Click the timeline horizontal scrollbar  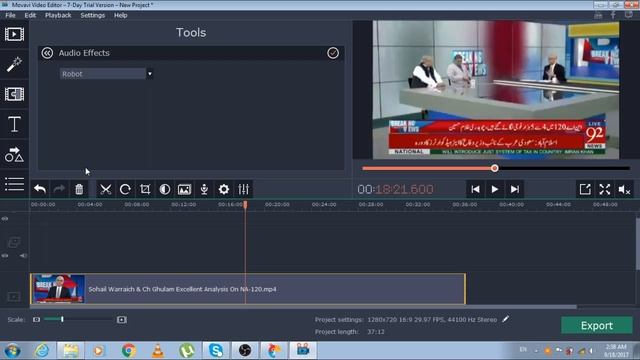[304, 307]
